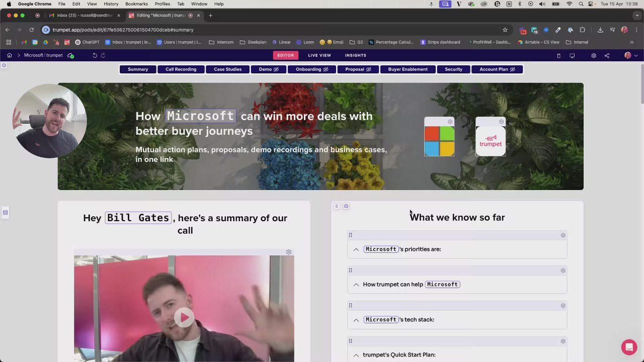Open the History menu in the menu bar
The height and width of the screenshot is (362, 644).
click(111, 4)
